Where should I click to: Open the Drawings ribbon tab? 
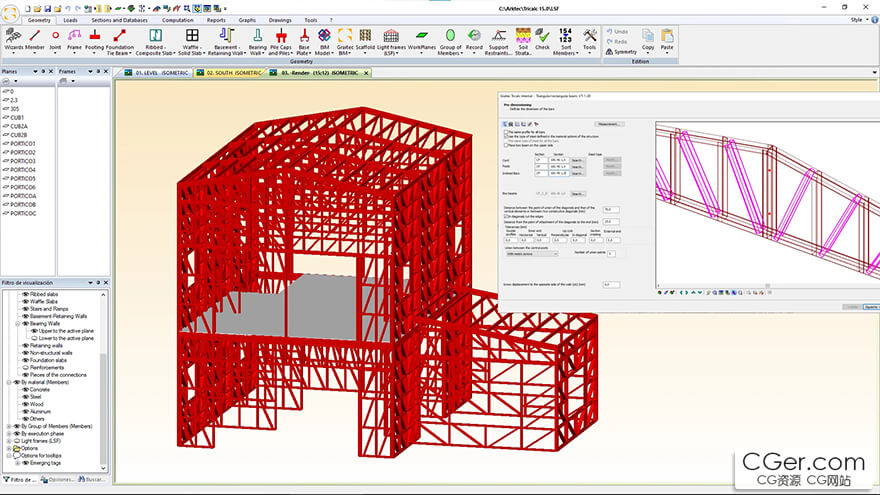[x=279, y=20]
